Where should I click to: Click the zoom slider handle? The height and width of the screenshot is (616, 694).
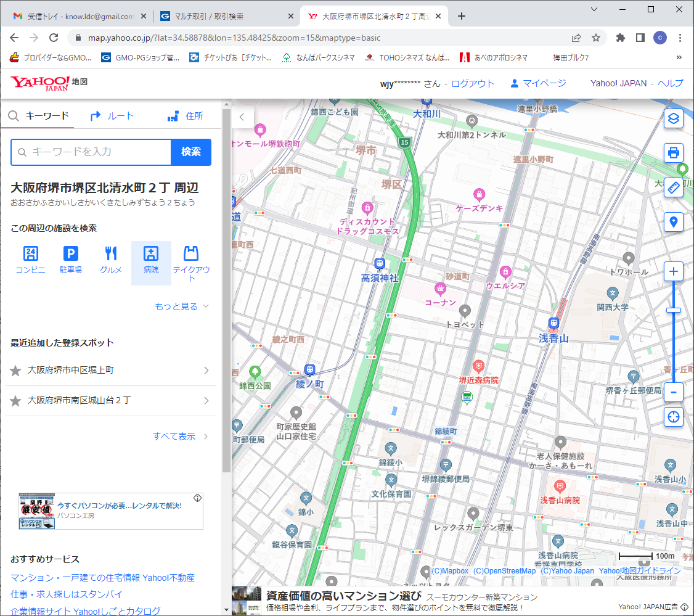coord(674,310)
